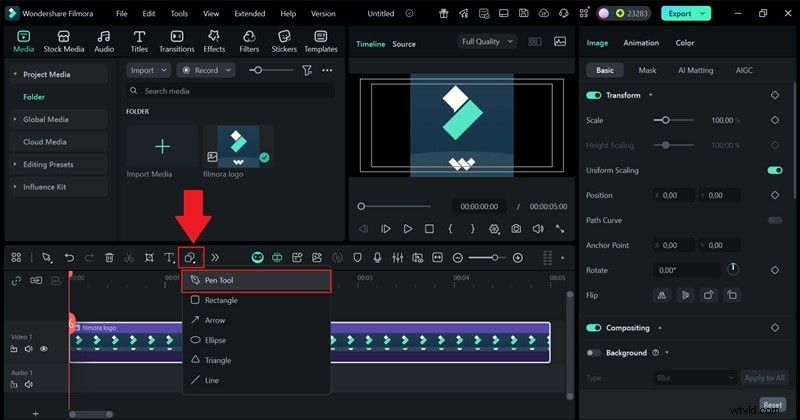Open the Effects panel

(214, 41)
